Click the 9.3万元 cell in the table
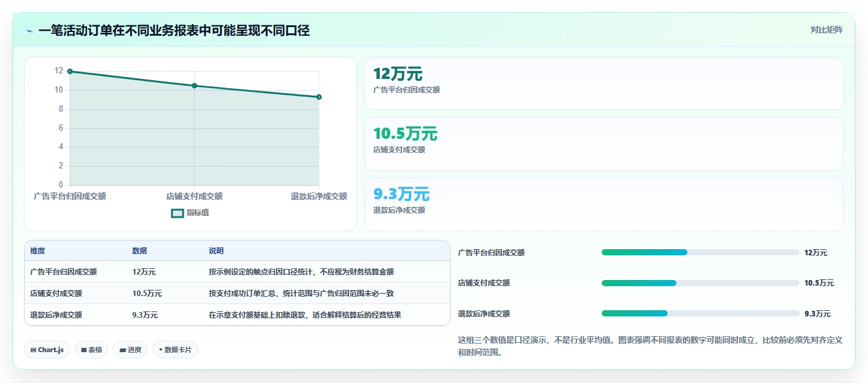Viewport: 868px width, 383px height. (145, 315)
